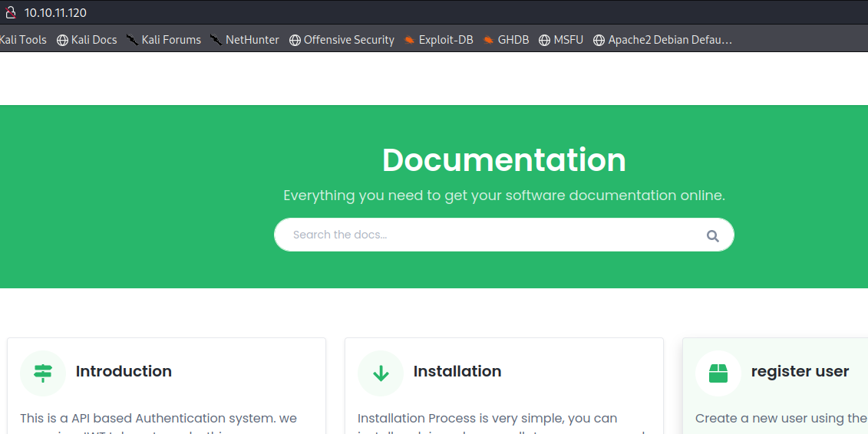
Task: Click the Exploit-DB bookmark icon
Action: coord(410,40)
